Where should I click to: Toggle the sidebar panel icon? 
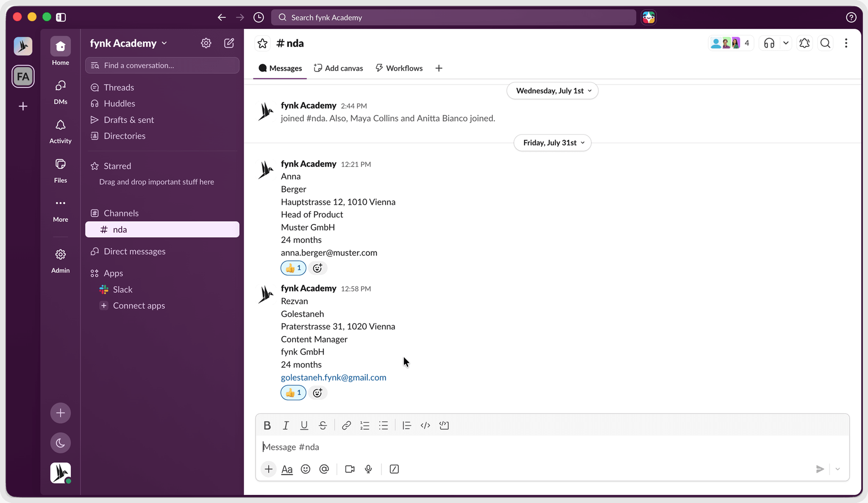coord(61,17)
